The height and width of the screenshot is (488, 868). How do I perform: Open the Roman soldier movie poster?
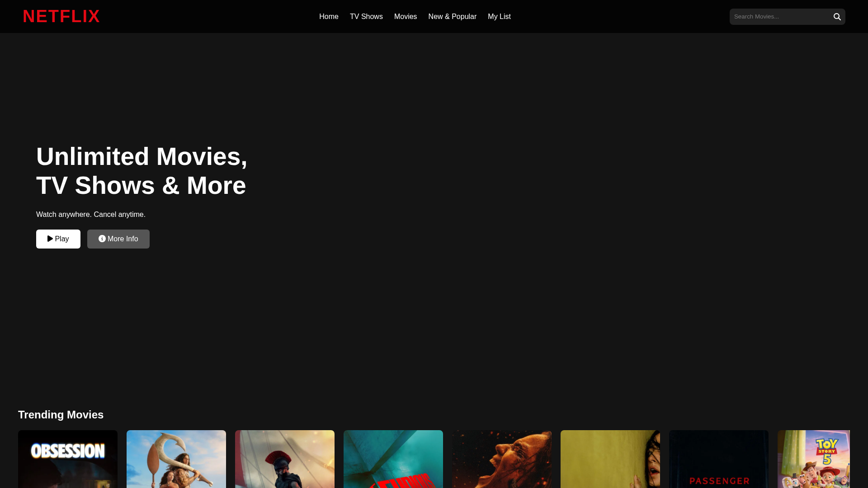pos(285,459)
